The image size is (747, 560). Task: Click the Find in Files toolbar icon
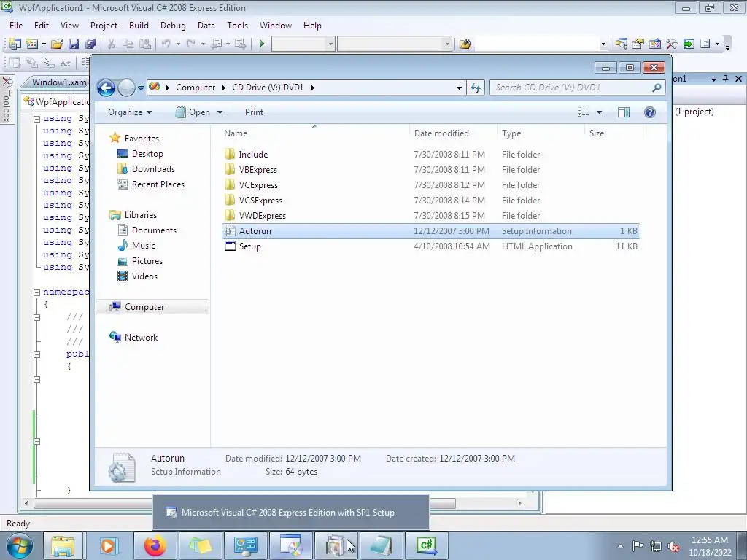(465, 44)
